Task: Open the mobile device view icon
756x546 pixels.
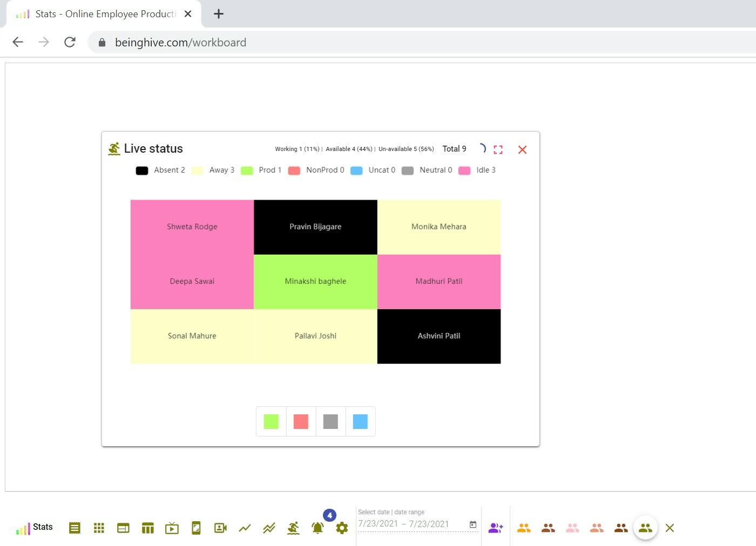Action: coord(196,528)
